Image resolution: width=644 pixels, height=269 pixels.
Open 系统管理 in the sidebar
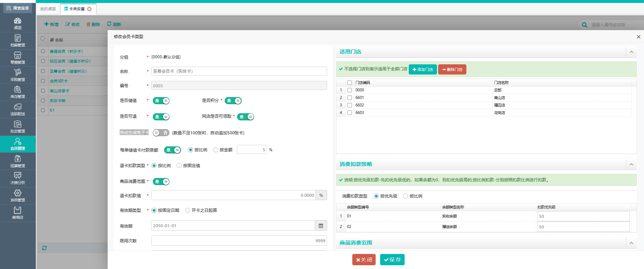click(18, 196)
